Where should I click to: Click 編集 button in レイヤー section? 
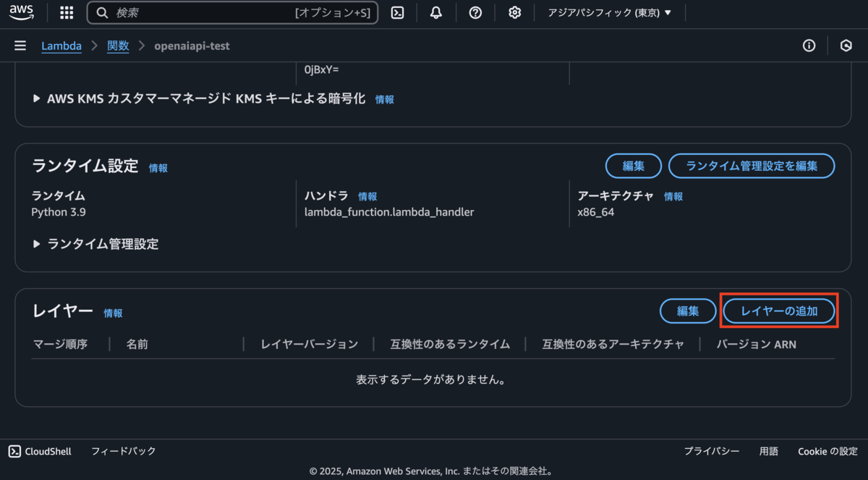(x=688, y=311)
